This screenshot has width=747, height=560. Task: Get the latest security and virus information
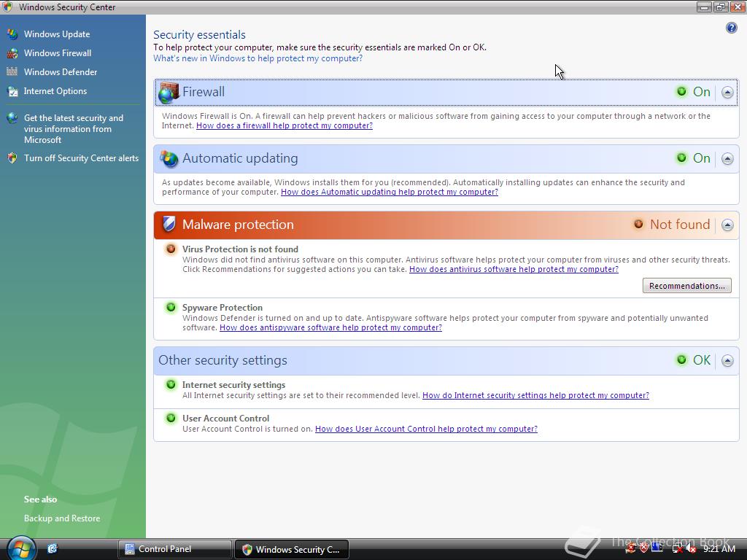[74, 129]
